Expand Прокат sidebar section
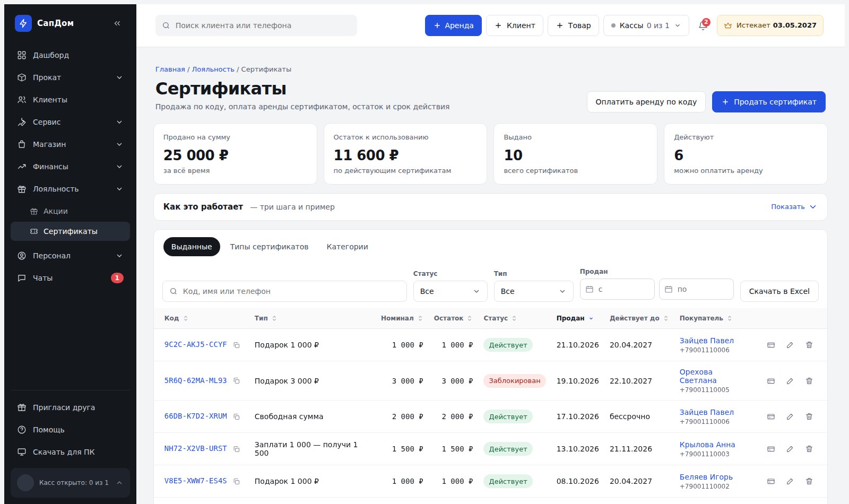This screenshot has width=849, height=504. pos(70,77)
